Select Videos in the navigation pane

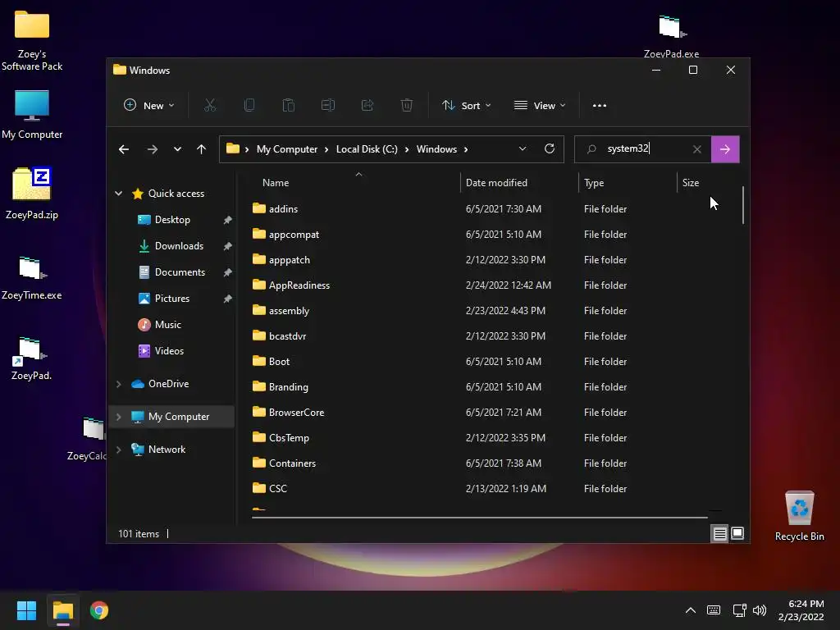[169, 351]
